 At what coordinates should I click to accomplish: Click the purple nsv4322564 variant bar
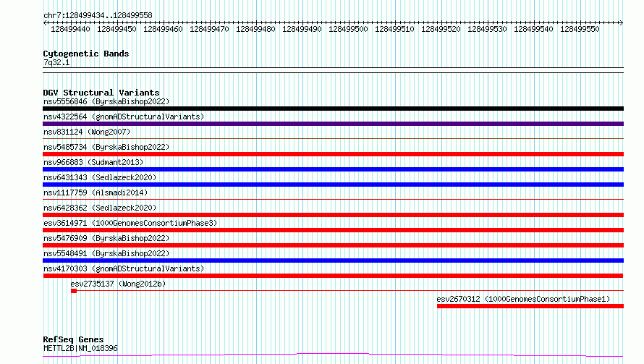click(x=333, y=124)
